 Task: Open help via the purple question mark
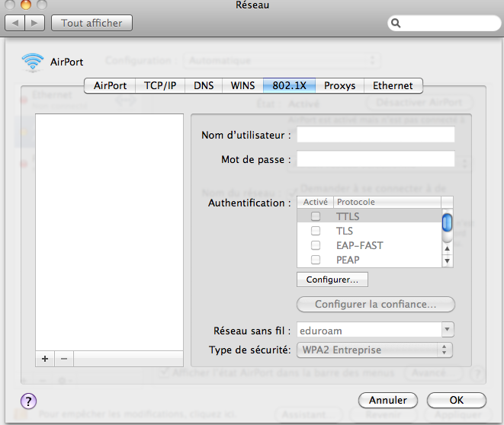(x=29, y=401)
